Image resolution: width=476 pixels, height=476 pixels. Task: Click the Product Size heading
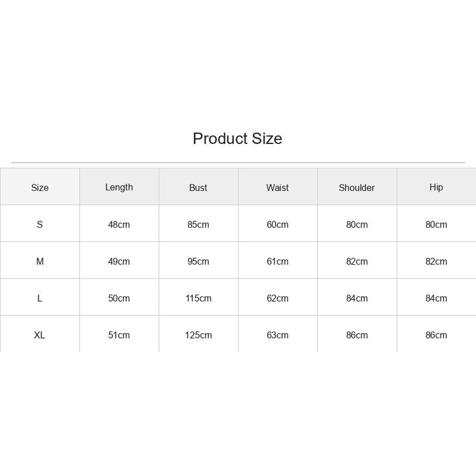point(237,139)
